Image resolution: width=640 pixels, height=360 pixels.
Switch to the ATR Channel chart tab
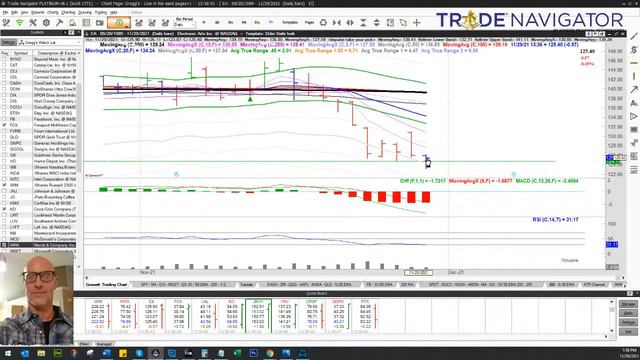coord(594,284)
